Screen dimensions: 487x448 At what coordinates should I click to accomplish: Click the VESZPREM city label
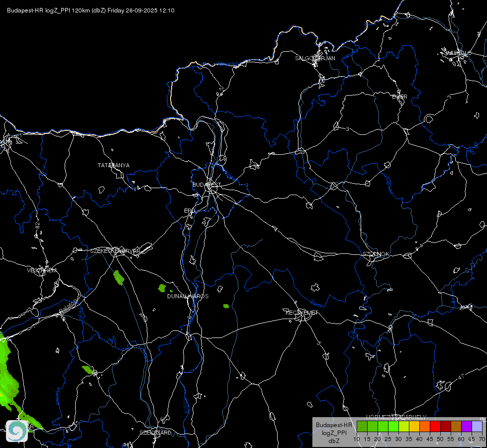click(42, 270)
